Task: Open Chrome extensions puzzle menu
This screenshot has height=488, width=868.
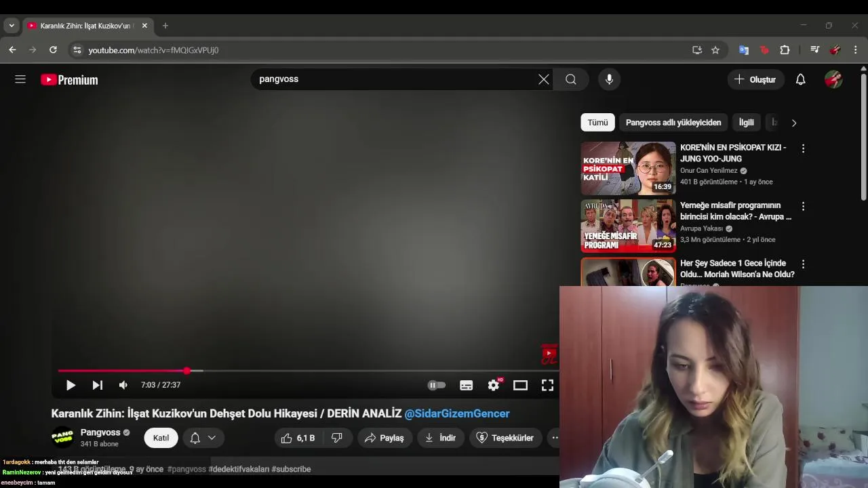Action: point(785,49)
